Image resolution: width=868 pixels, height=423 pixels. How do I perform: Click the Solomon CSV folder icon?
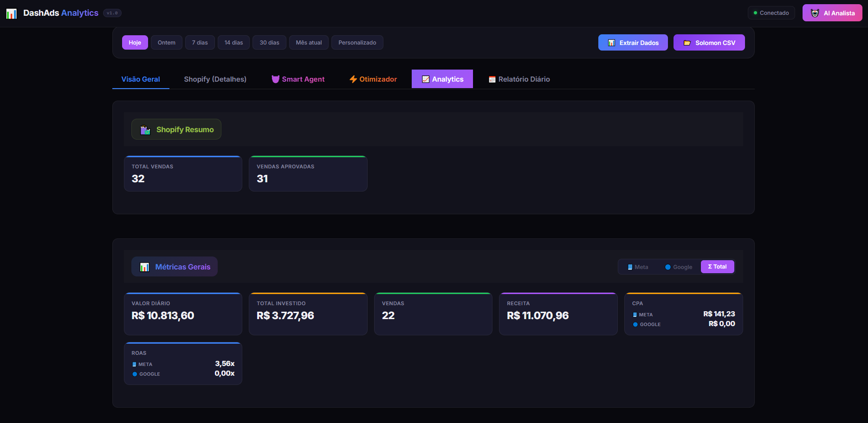[687, 43]
